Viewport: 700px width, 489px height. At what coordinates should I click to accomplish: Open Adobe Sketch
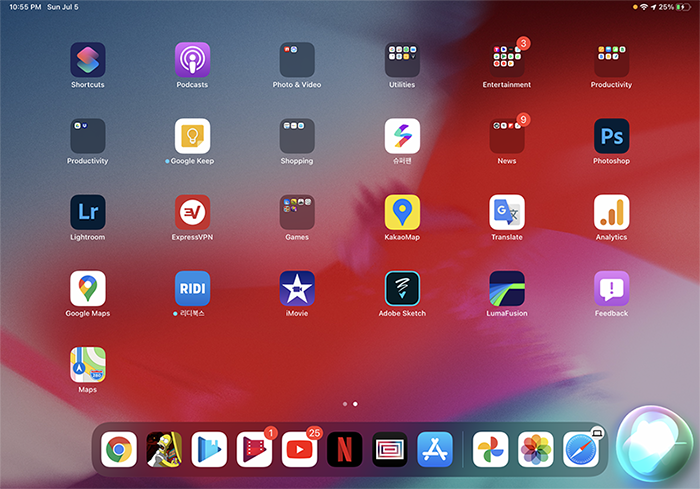point(402,288)
